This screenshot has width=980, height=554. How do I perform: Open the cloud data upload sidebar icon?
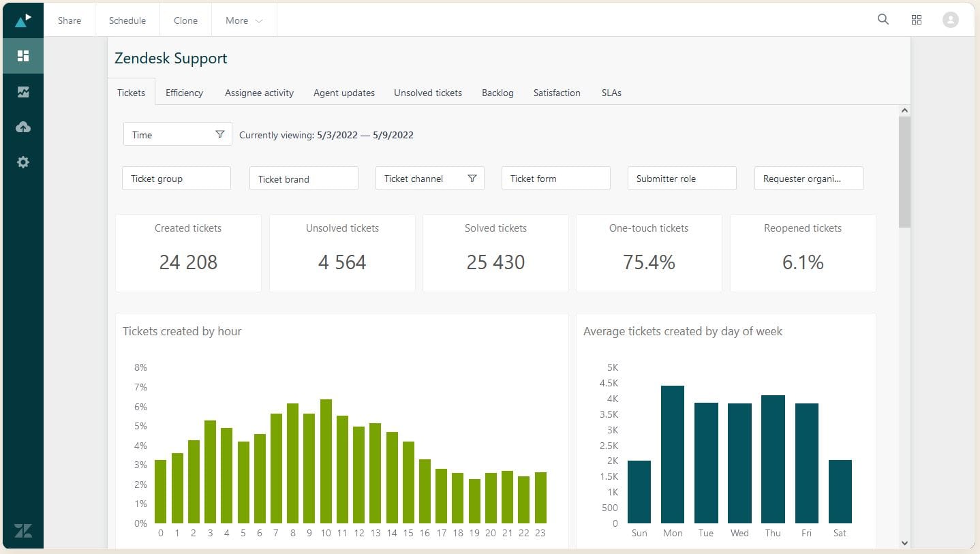point(22,127)
